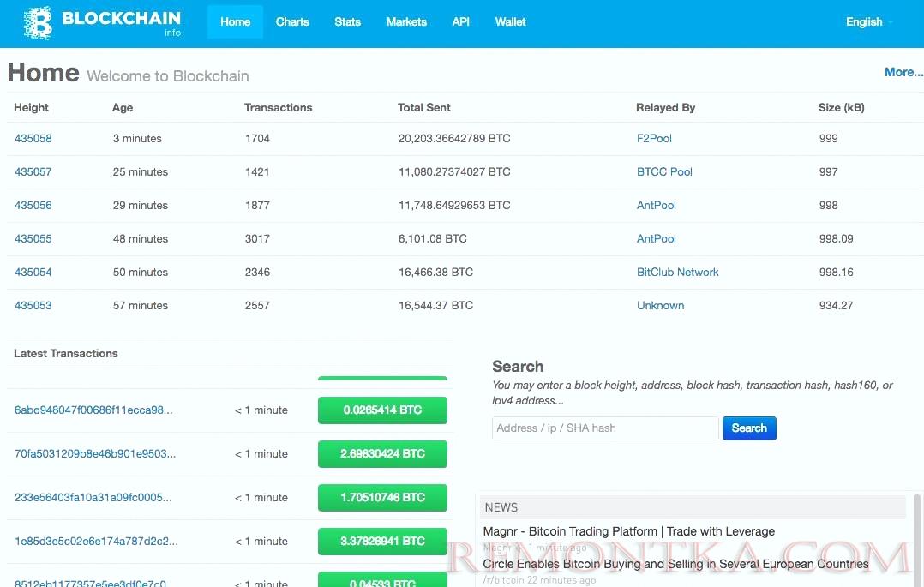
Task: Open block height 435057
Action: click(x=33, y=172)
